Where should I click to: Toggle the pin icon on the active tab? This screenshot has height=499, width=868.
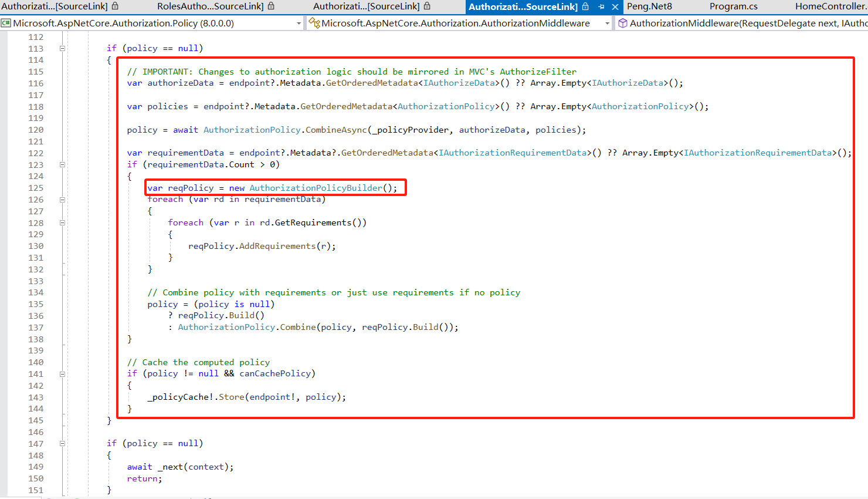pos(601,6)
